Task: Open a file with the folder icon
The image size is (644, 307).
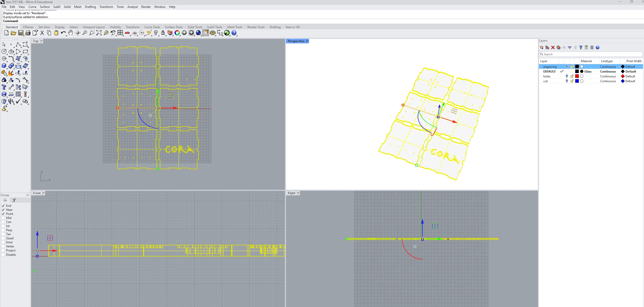Action: tap(13, 33)
